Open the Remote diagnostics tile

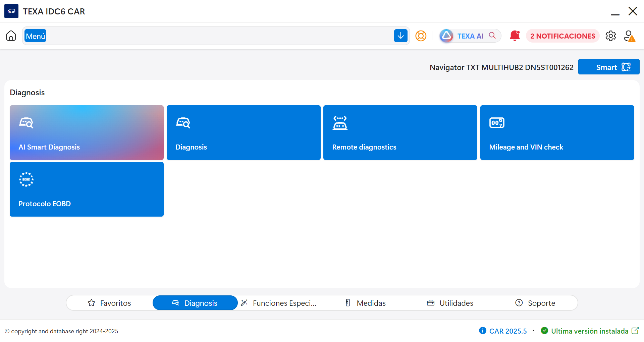coord(400,132)
